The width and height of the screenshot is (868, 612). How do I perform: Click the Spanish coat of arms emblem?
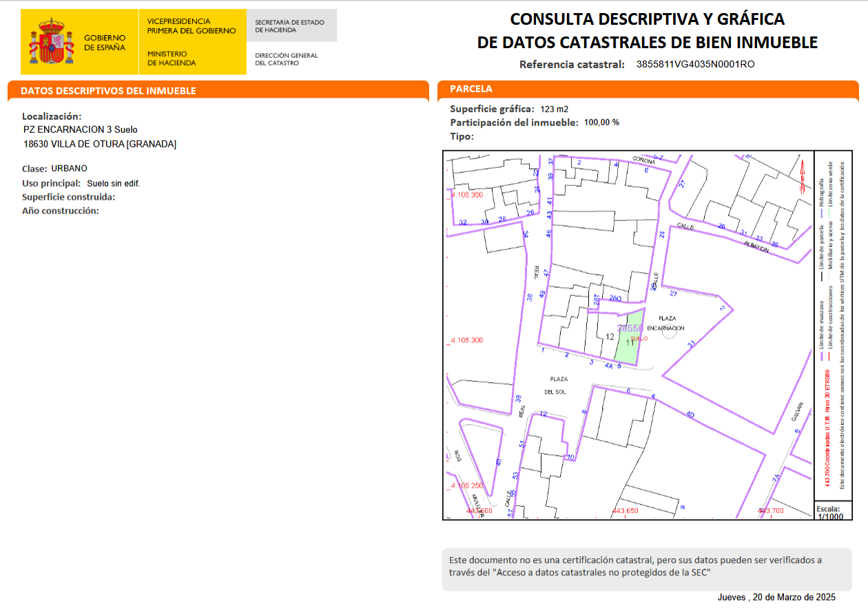point(51,43)
